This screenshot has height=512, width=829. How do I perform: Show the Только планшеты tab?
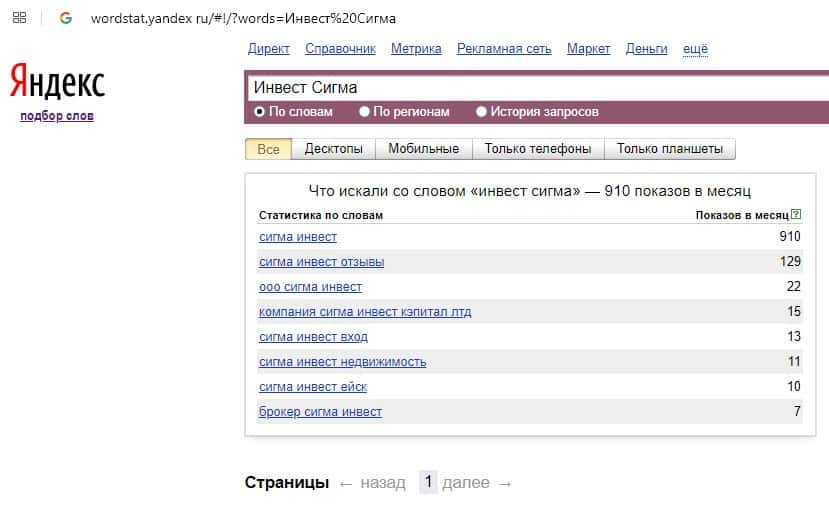[669, 149]
